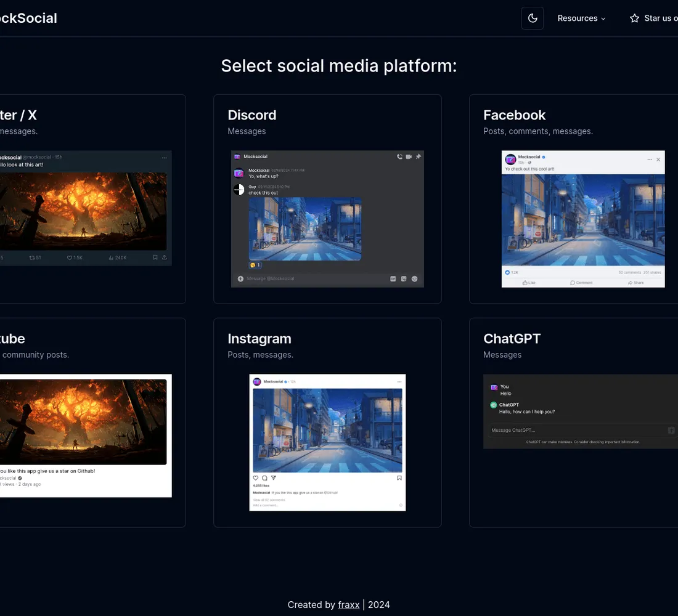Select the Twitter / X platform card heading
Image resolution: width=678 pixels, height=616 pixels.
pos(18,115)
